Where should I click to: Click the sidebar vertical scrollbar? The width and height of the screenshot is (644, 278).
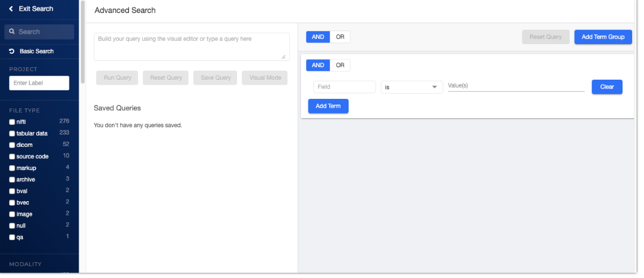(x=83, y=42)
